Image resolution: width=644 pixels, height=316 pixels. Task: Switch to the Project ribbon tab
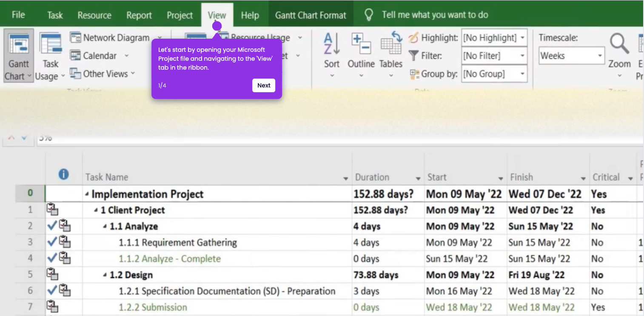(x=180, y=15)
